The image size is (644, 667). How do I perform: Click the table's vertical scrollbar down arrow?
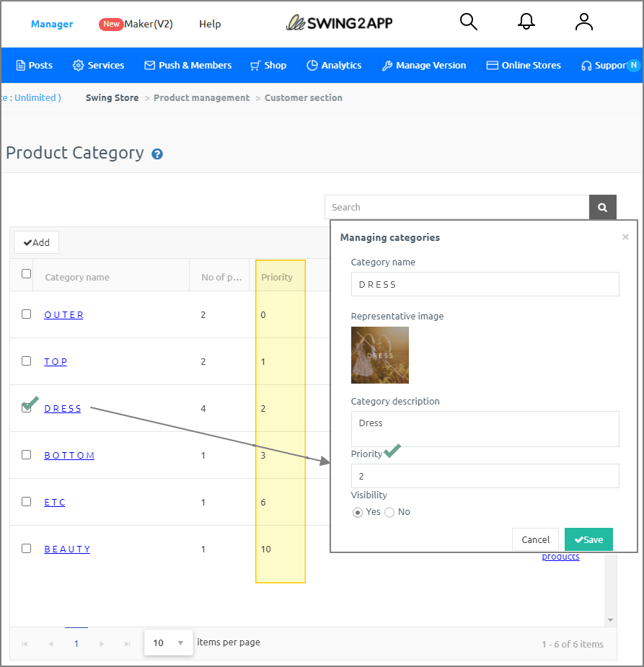click(611, 620)
